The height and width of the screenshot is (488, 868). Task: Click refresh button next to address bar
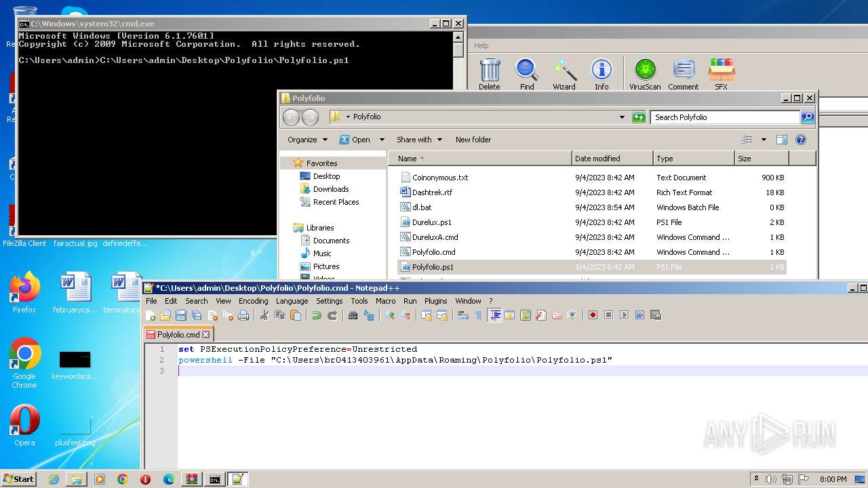point(639,117)
